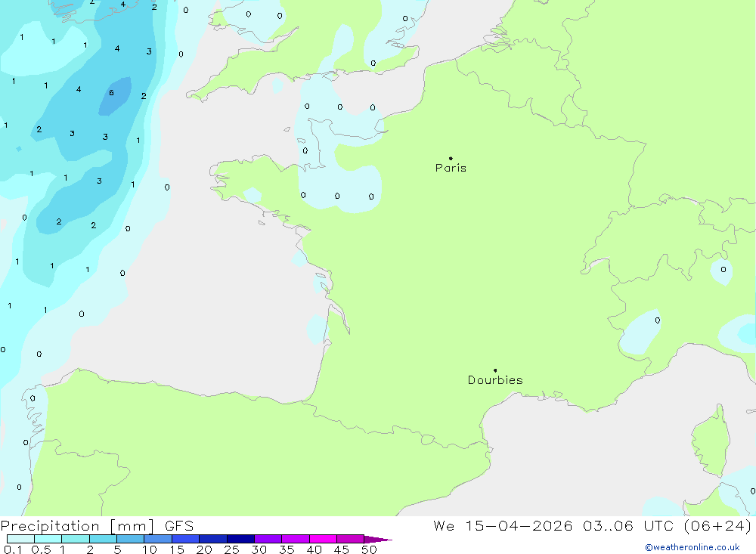756x554 pixels.
Task: Pick the 30–35 mm legend color
Action: coord(268,539)
